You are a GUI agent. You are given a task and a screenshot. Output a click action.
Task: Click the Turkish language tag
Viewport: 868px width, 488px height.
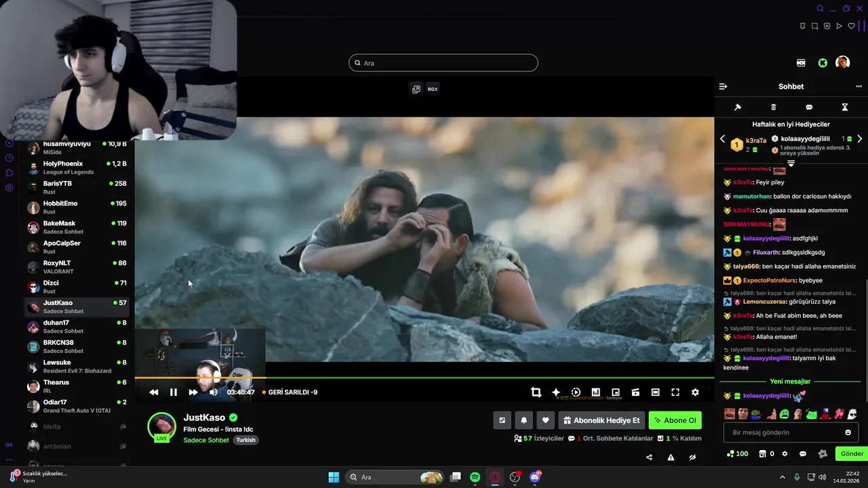[245, 440]
